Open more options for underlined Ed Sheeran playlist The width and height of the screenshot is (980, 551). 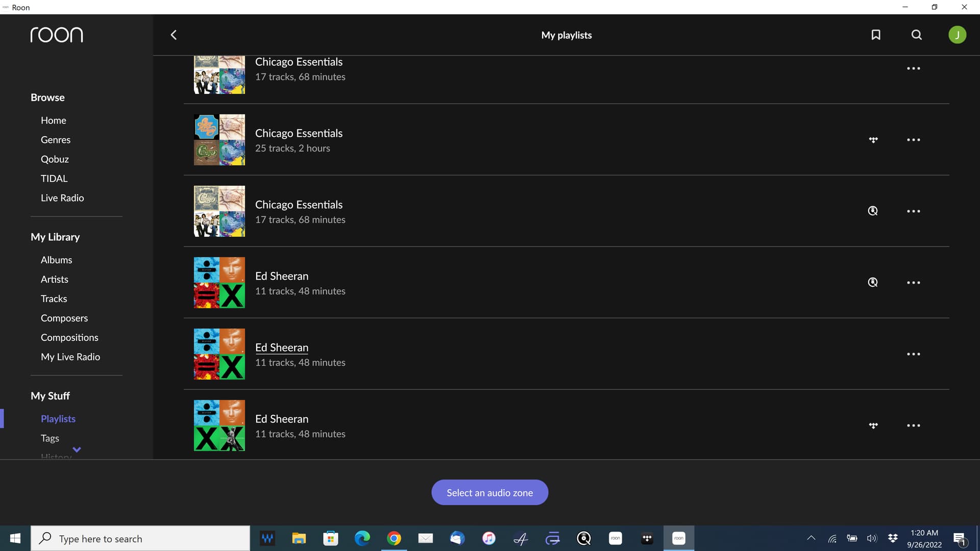(914, 354)
